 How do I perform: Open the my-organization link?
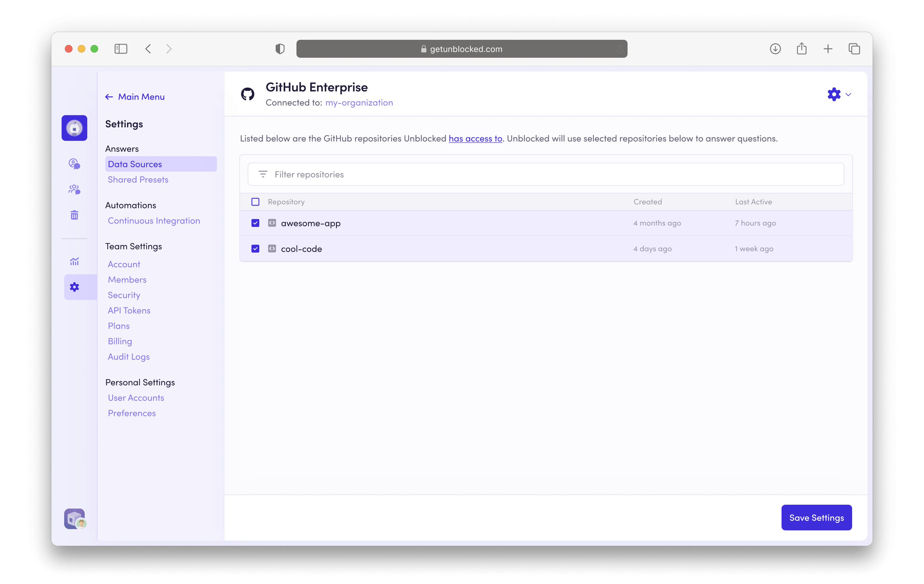coord(359,102)
